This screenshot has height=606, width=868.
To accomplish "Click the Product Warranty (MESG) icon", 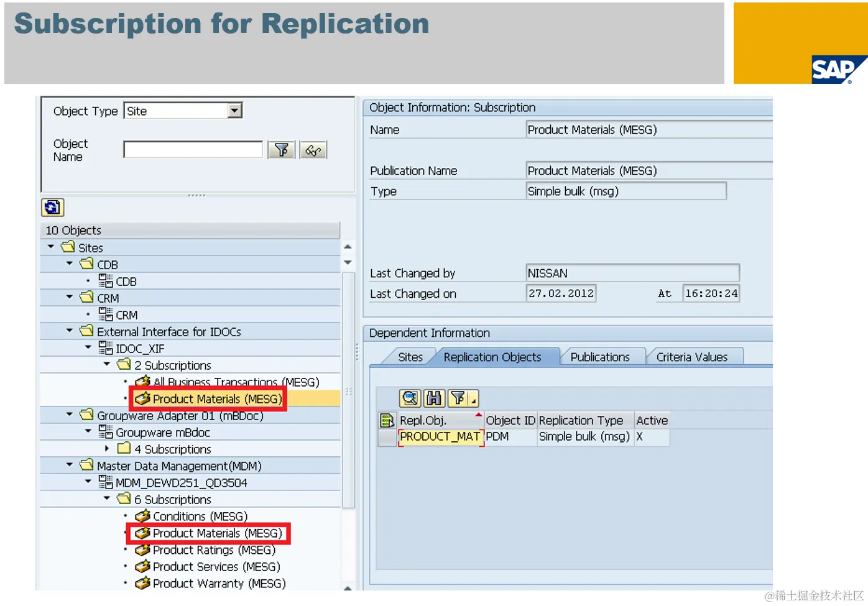I will click(x=142, y=583).
